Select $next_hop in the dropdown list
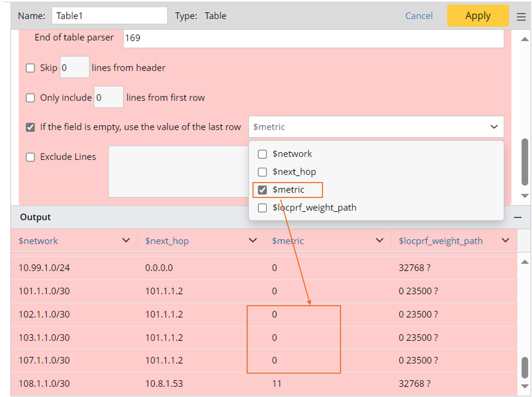The width and height of the screenshot is (532, 397). (262, 172)
